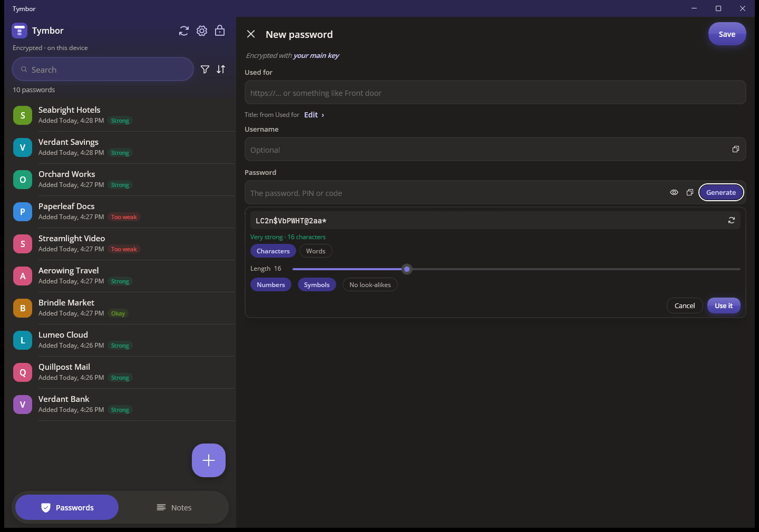Click the sort order arrows icon
This screenshot has width=759, height=532.
(221, 69)
